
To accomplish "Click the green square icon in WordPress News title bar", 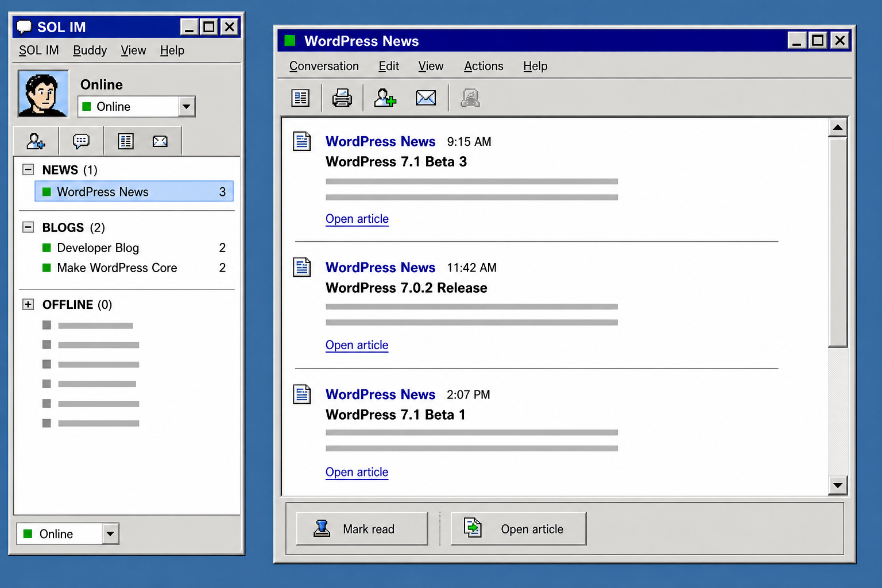I will [x=290, y=40].
